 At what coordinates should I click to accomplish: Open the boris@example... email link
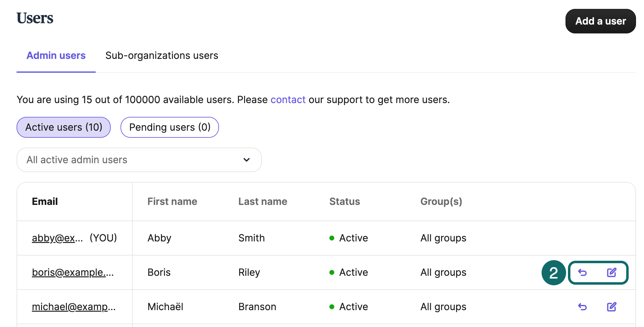coord(73,272)
